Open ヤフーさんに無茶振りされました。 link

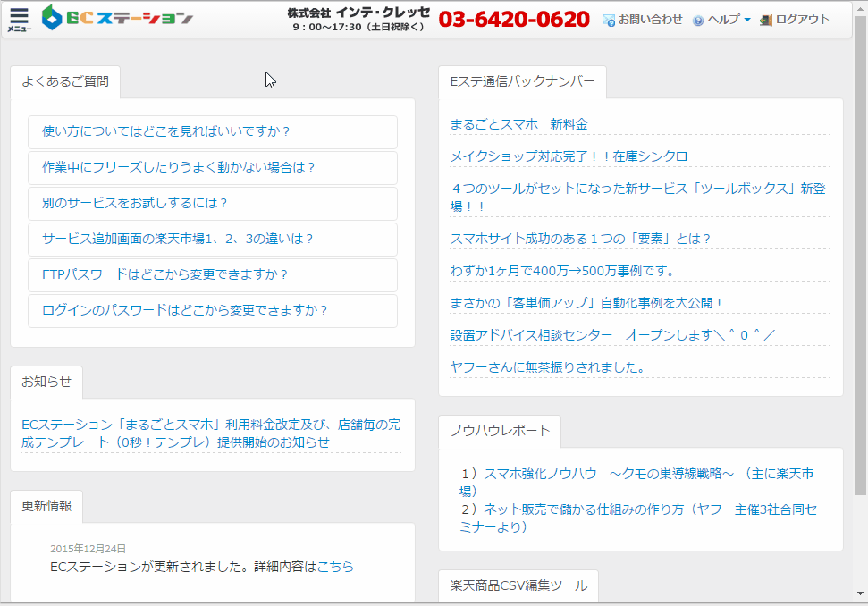(x=548, y=367)
